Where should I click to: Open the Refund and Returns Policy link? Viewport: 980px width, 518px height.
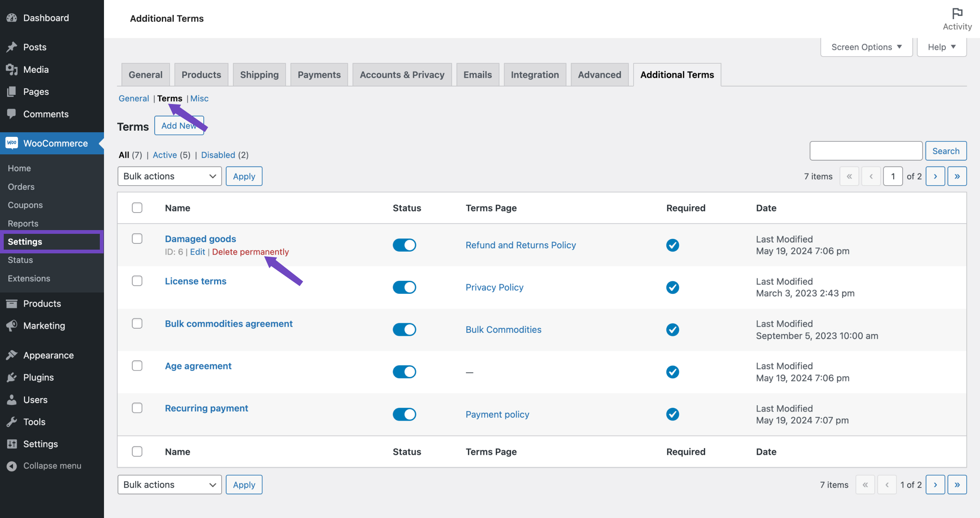(x=520, y=245)
